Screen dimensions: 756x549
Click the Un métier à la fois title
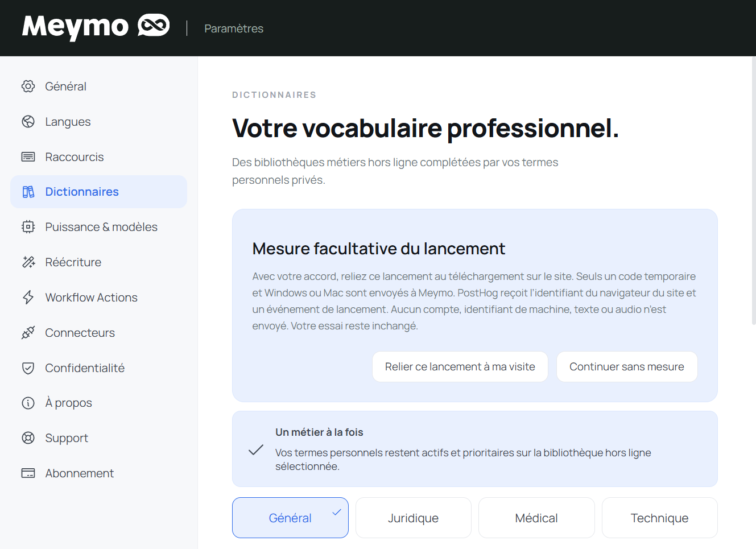[319, 432]
